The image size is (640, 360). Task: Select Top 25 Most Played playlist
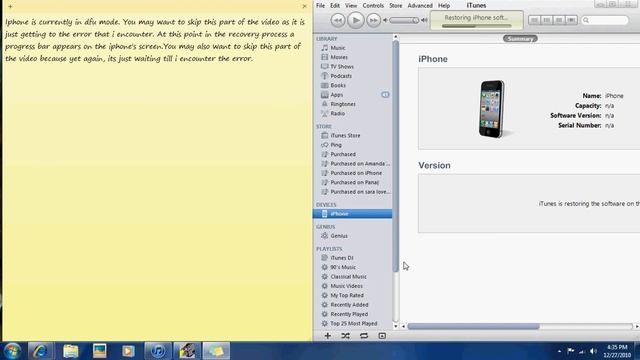pyautogui.click(x=353, y=324)
